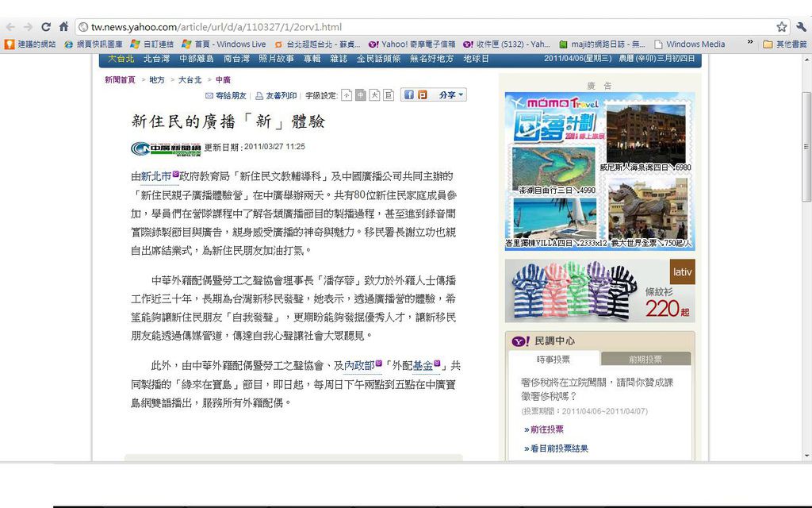
Task: Click the 中廣新聞網 source logo
Action: pyautogui.click(x=166, y=148)
